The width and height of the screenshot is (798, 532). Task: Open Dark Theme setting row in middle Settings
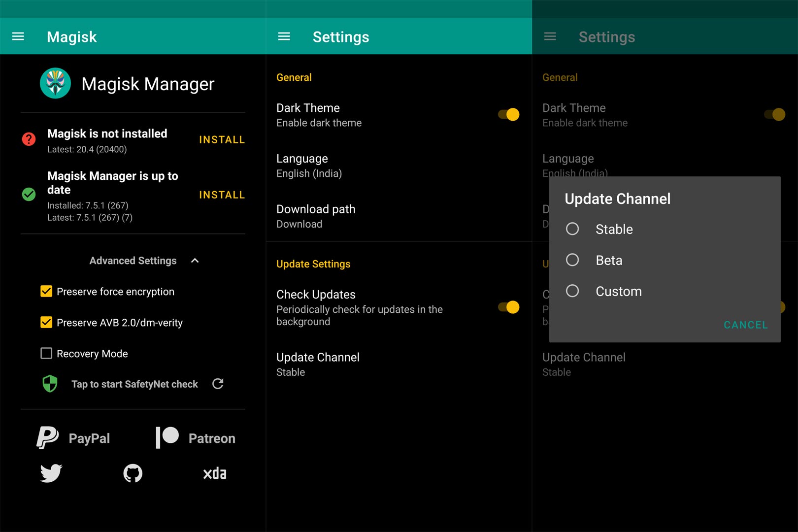399,115
